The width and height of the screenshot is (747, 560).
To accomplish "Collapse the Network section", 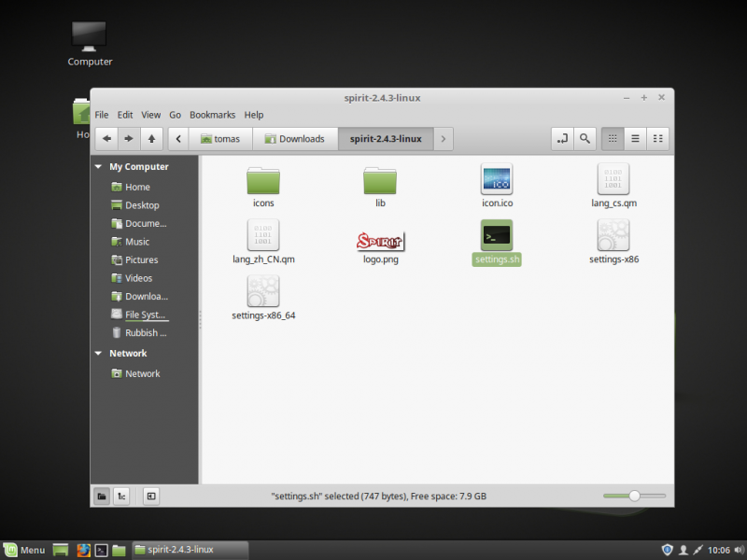I will tap(98, 353).
